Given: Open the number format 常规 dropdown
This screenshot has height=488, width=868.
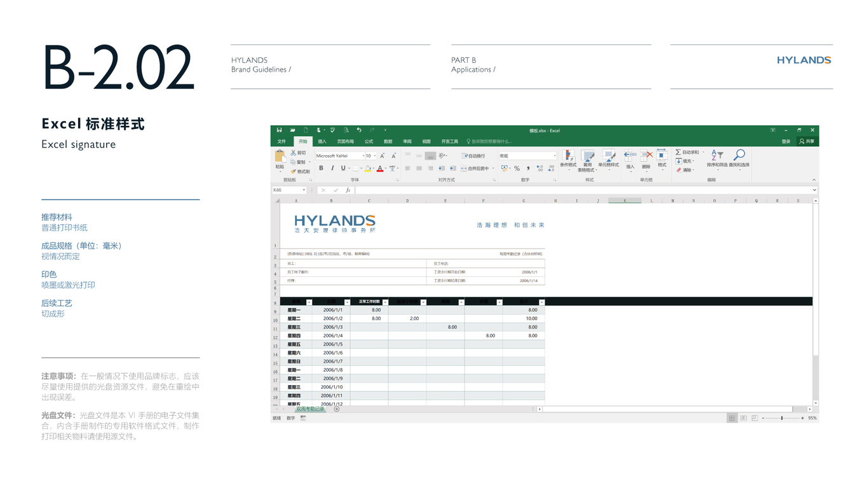Looking at the screenshot, I should coord(555,156).
